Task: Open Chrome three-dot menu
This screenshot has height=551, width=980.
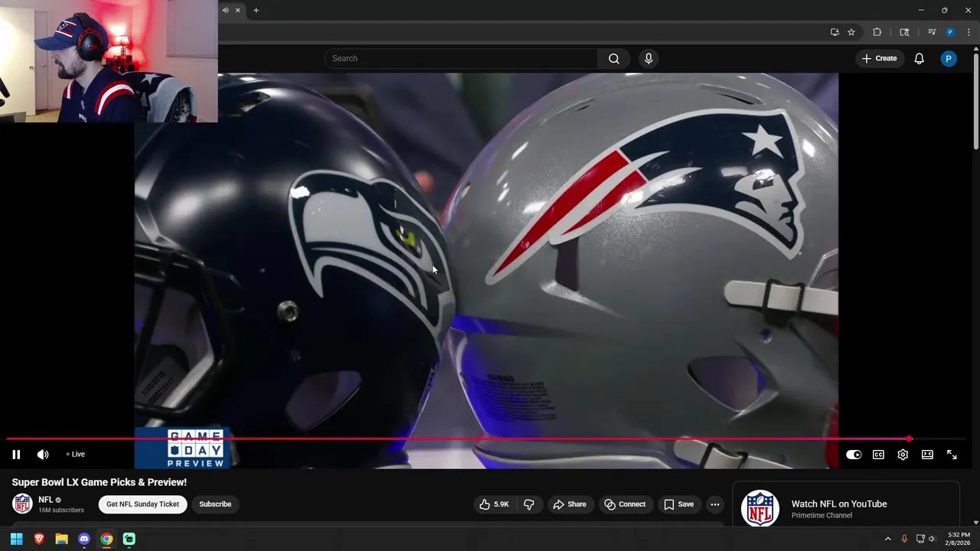Action: point(969,32)
